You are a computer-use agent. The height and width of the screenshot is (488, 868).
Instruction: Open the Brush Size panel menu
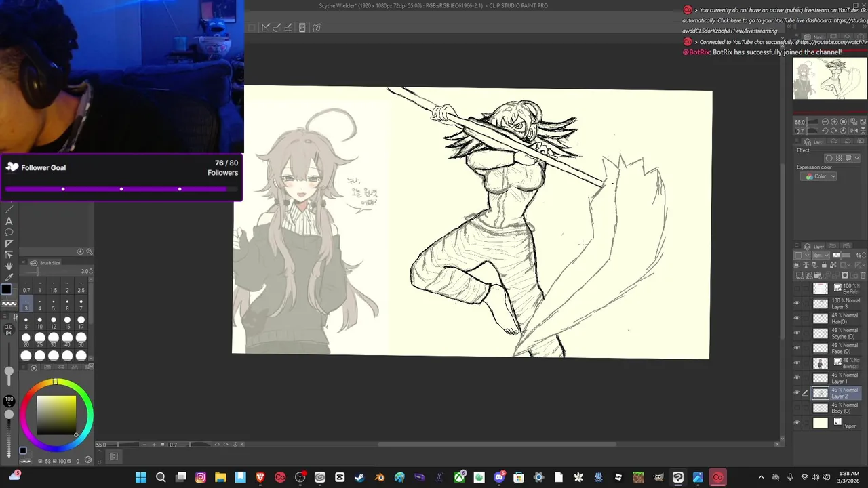click(23, 262)
